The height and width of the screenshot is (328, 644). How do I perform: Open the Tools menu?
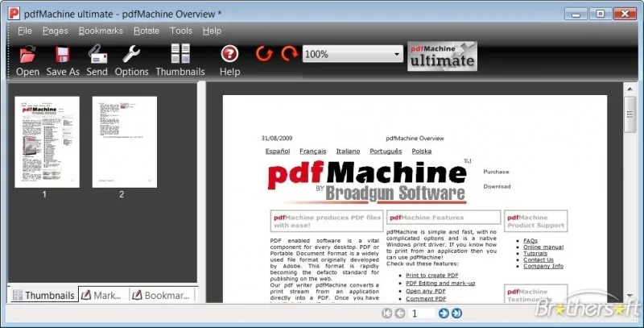(180, 31)
